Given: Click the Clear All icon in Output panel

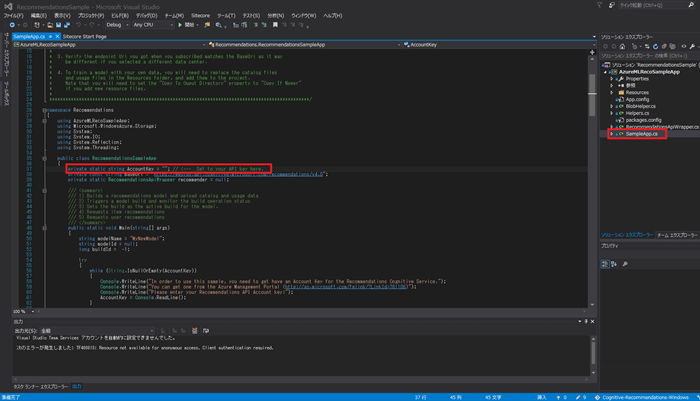Looking at the screenshot, I should click(x=195, y=331).
